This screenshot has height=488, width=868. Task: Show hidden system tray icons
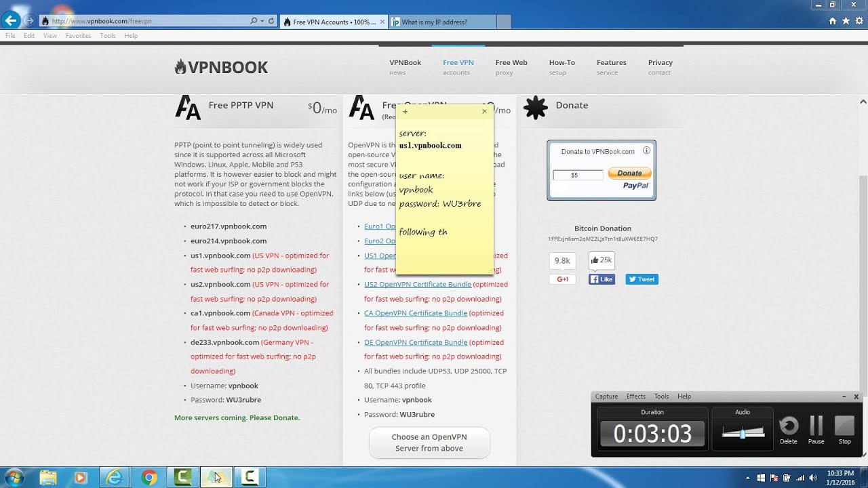click(x=747, y=478)
